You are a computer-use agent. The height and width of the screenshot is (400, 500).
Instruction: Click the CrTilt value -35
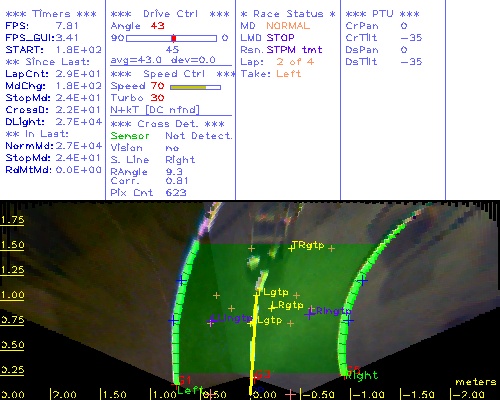[x=411, y=38]
